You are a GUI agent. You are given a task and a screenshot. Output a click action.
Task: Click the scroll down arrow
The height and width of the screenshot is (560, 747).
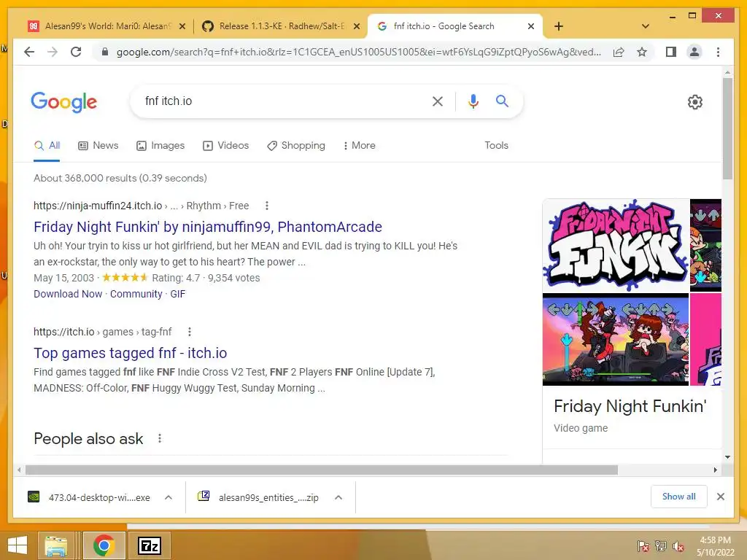click(x=727, y=457)
